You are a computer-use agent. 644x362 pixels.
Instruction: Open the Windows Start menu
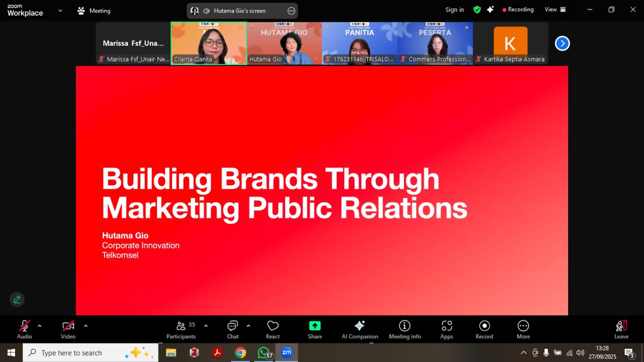(x=11, y=352)
